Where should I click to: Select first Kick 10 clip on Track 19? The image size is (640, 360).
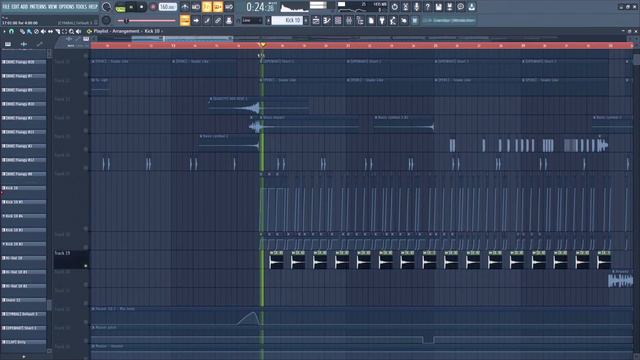(x=276, y=260)
